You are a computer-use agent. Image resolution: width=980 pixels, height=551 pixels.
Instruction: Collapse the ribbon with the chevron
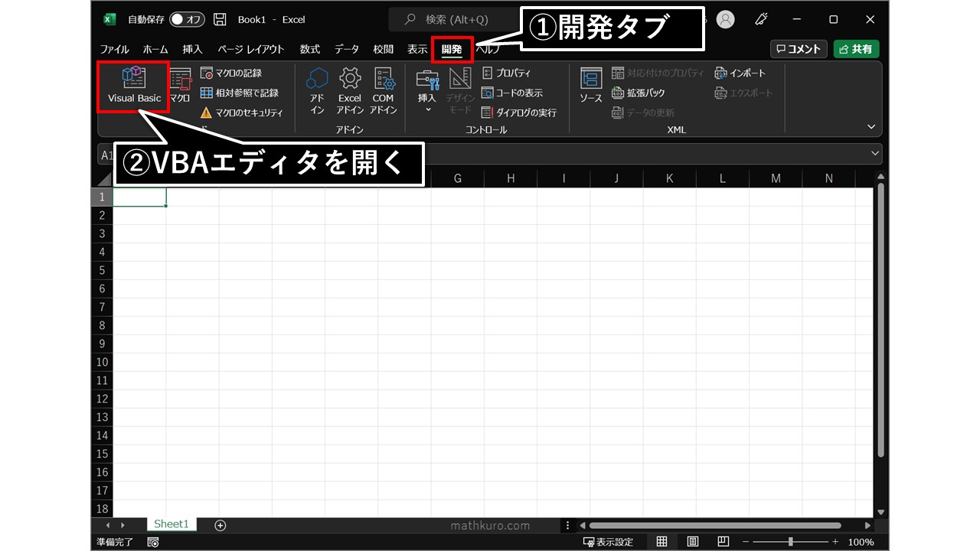[871, 127]
